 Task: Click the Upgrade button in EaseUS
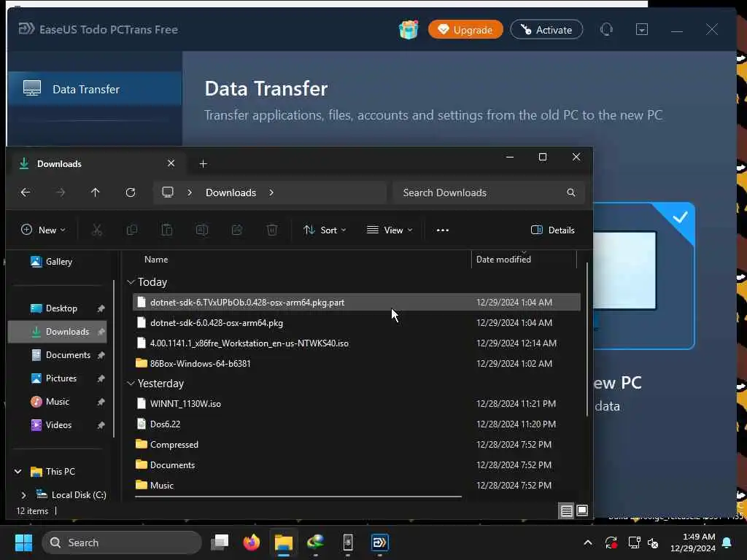click(x=465, y=29)
